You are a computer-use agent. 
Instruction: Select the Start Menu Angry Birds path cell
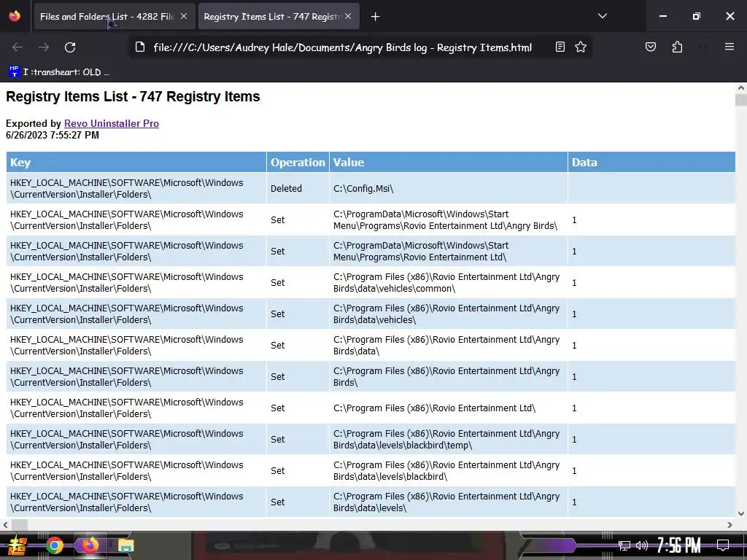pos(449,220)
